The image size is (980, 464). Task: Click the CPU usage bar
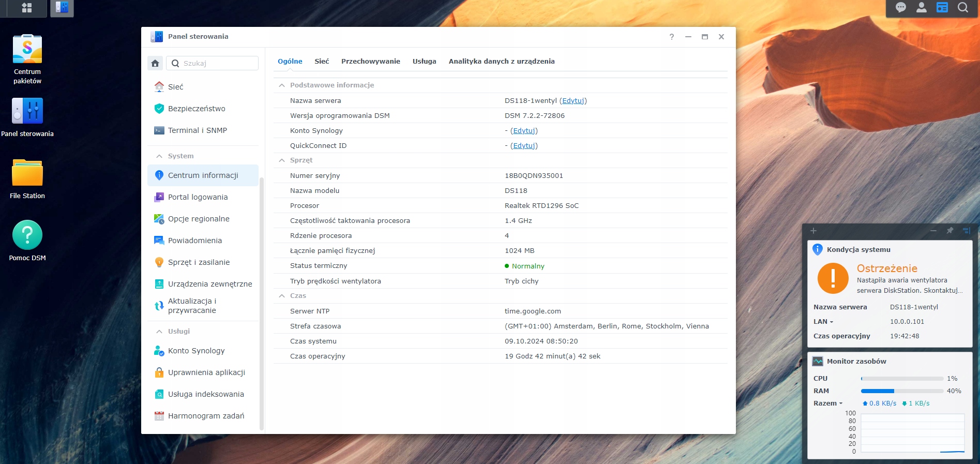pyautogui.click(x=902, y=379)
